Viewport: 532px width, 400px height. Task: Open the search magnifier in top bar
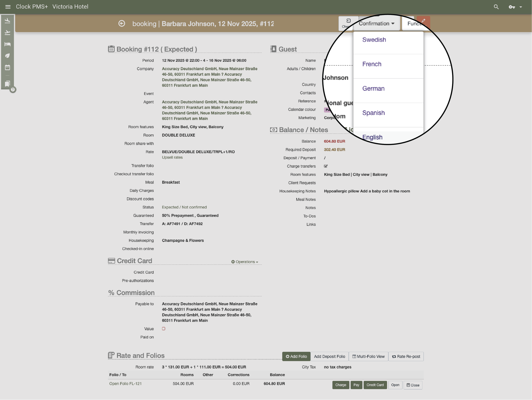[x=496, y=7]
